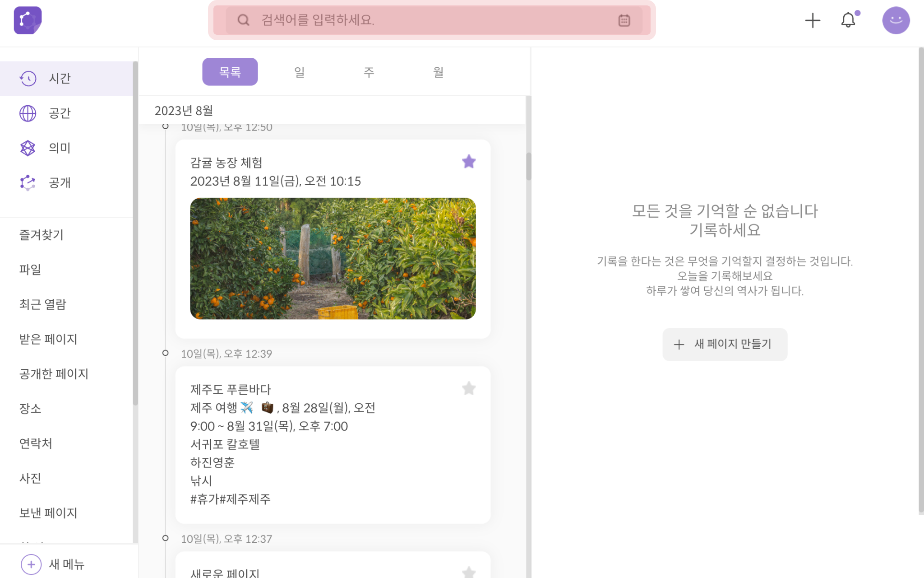Click the 시간 clock icon
Viewport: 924px width, 578px height.
point(28,79)
